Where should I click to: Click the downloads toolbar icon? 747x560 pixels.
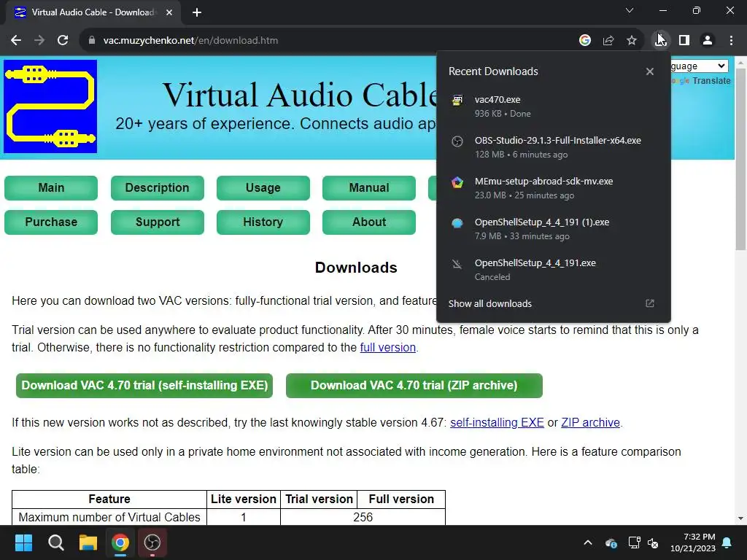pos(660,41)
